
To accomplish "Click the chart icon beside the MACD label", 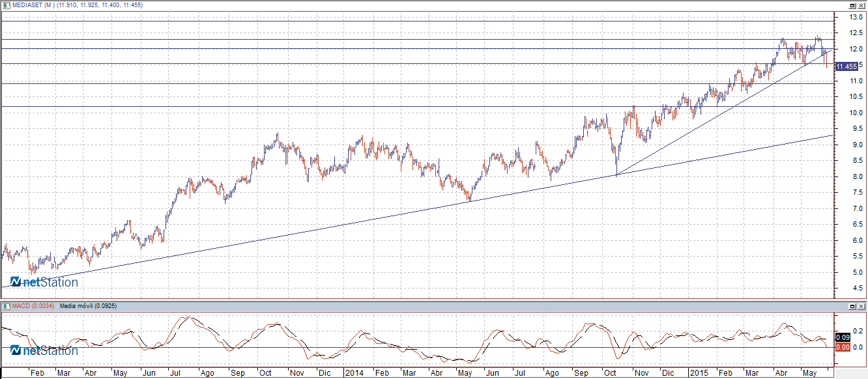I will pyautogui.click(x=5, y=305).
